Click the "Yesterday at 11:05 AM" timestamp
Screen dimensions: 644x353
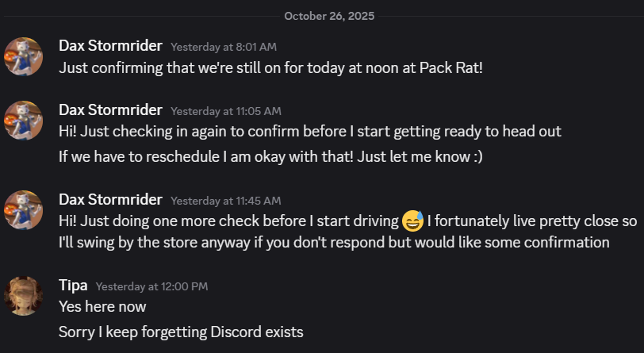226,111
